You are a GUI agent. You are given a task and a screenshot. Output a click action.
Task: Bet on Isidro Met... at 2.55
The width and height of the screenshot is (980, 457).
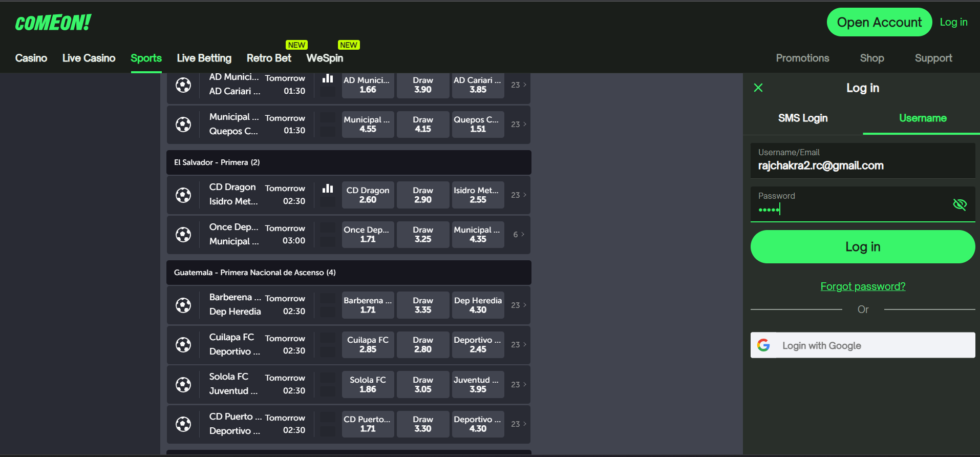(x=478, y=195)
